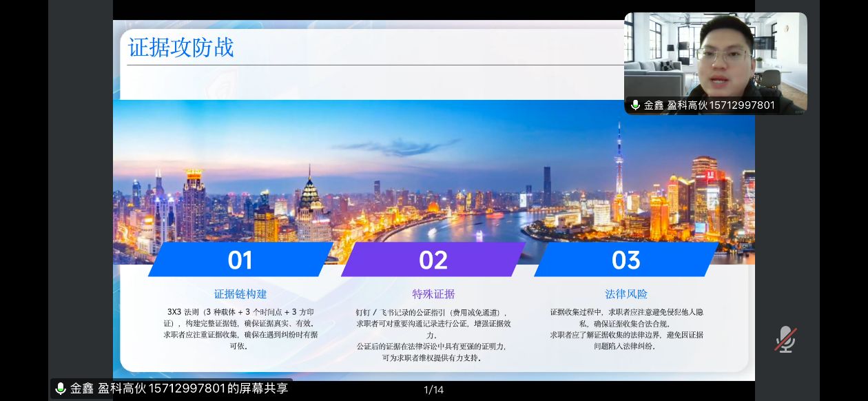Select the blue 01 banner
Image resolution: width=868 pixels, height=401 pixels.
click(240, 260)
